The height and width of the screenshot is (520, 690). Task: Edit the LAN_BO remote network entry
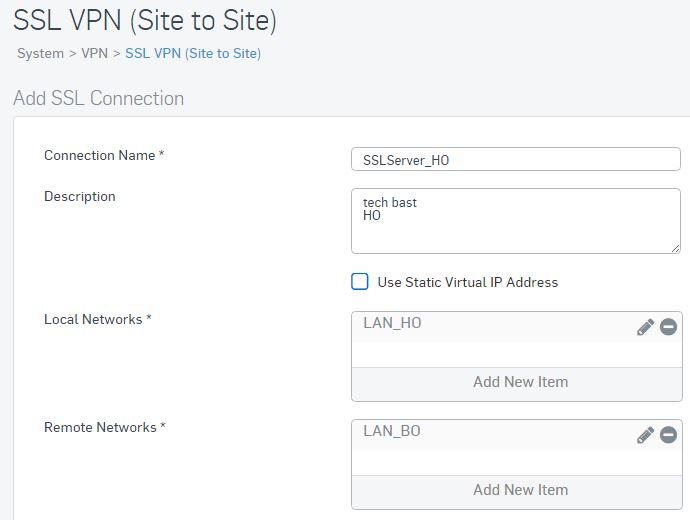[x=645, y=435]
